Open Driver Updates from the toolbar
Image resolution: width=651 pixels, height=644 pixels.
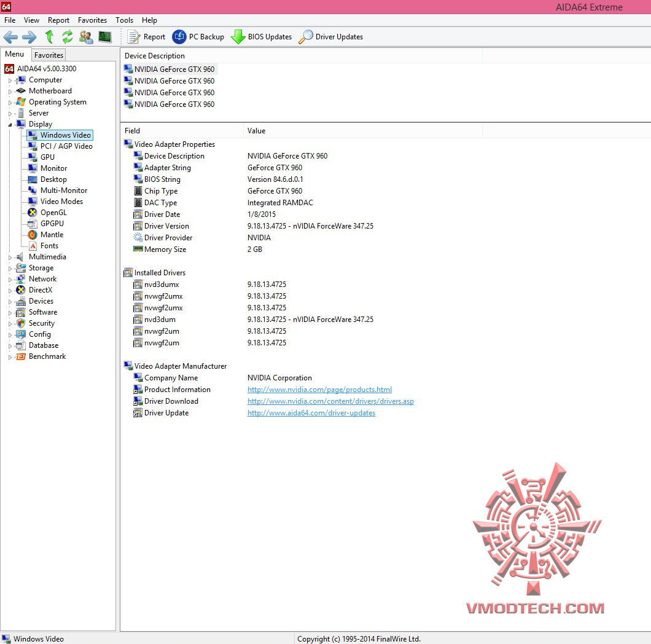pyautogui.click(x=331, y=37)
